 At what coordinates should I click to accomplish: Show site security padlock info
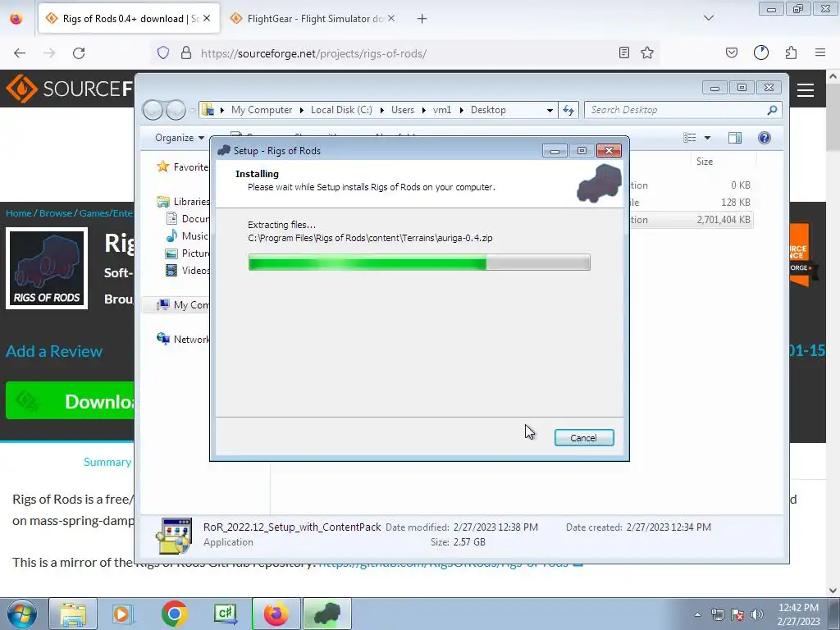coord(186,53)
